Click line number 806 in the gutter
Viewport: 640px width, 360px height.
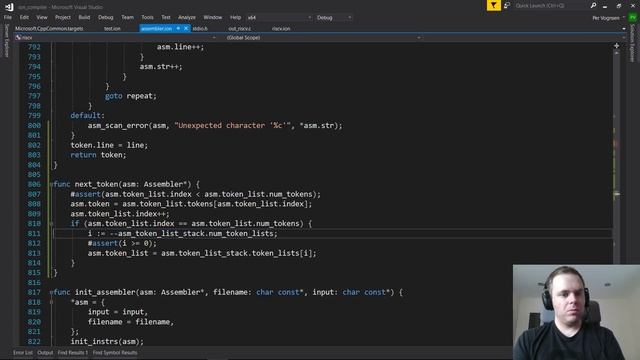point(34,184)
